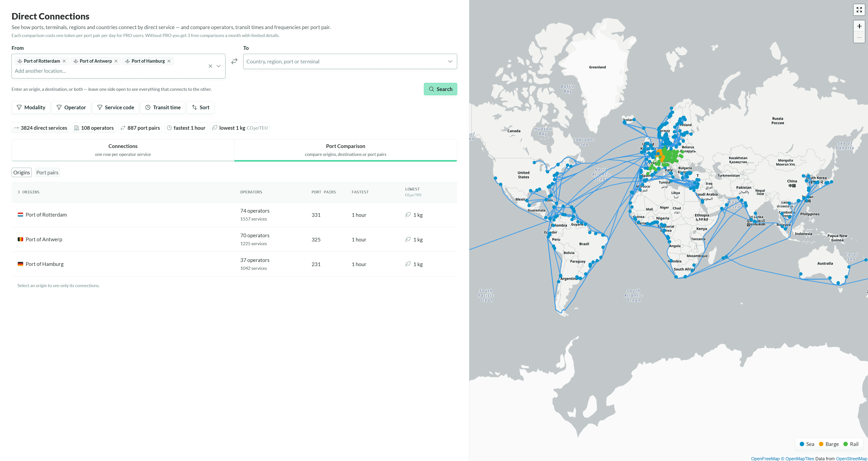The height and width of the screenshot is (461, 868).
Task: Click the leaf CO2 icon in Antwerp row
Action: coord(408,240)
